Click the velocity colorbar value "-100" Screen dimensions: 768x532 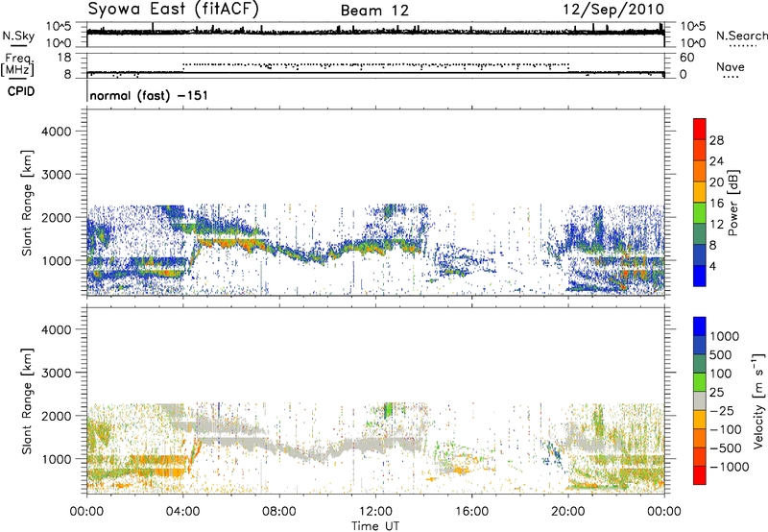(726, 429)
